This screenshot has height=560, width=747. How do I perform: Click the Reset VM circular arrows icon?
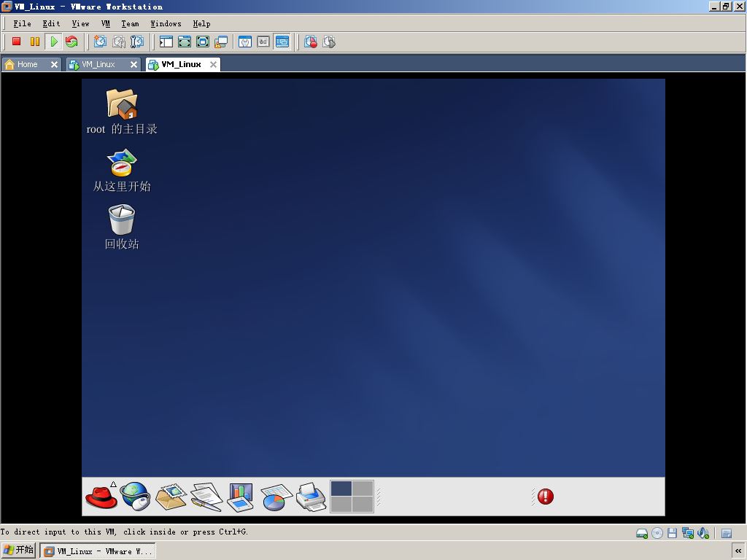[71, 42]
